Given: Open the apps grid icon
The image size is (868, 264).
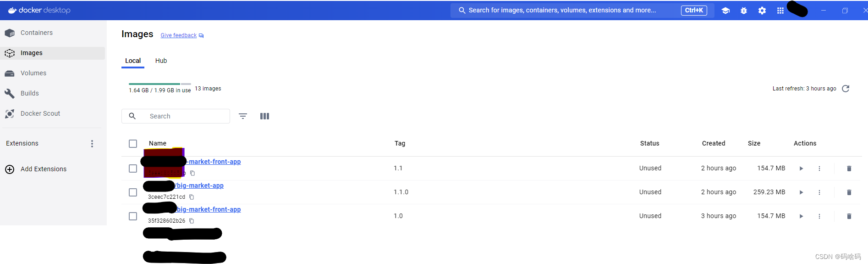Looking at the screenshot, I should pos(780,11).
